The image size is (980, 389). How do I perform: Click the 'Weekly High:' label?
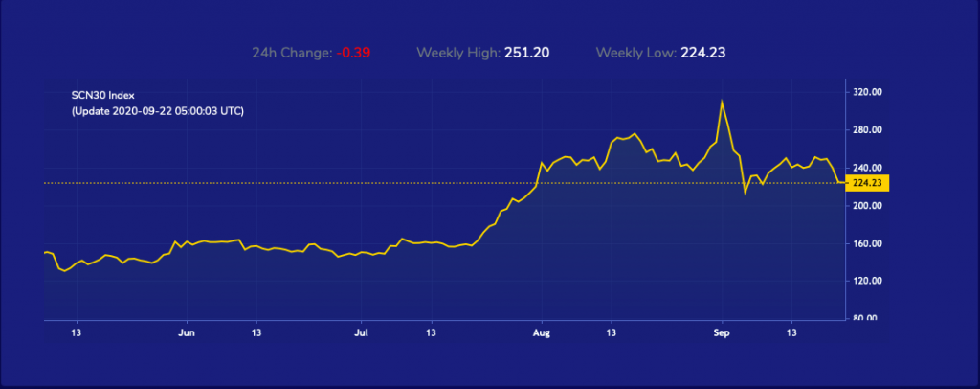pos(458,53)
